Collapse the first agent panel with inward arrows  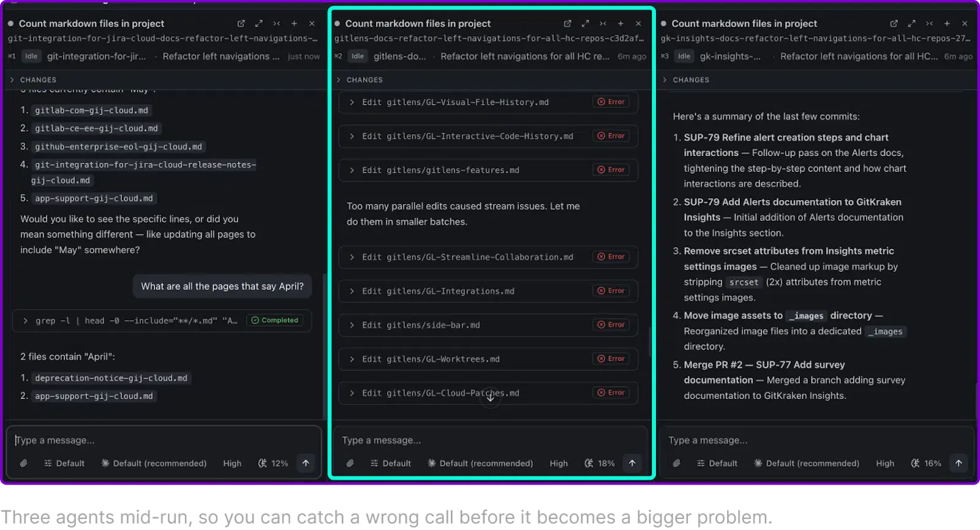pyautogui.click(x=276, y=23)
